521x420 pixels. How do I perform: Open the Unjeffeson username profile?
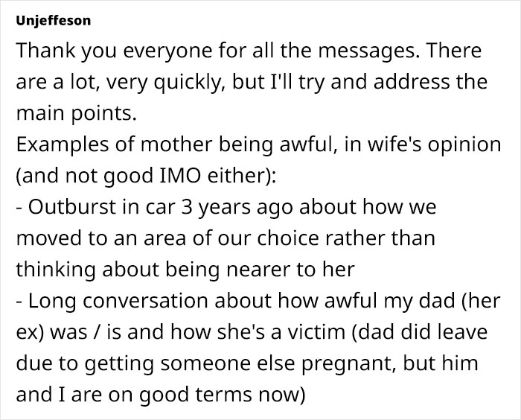tap(53, 21)
